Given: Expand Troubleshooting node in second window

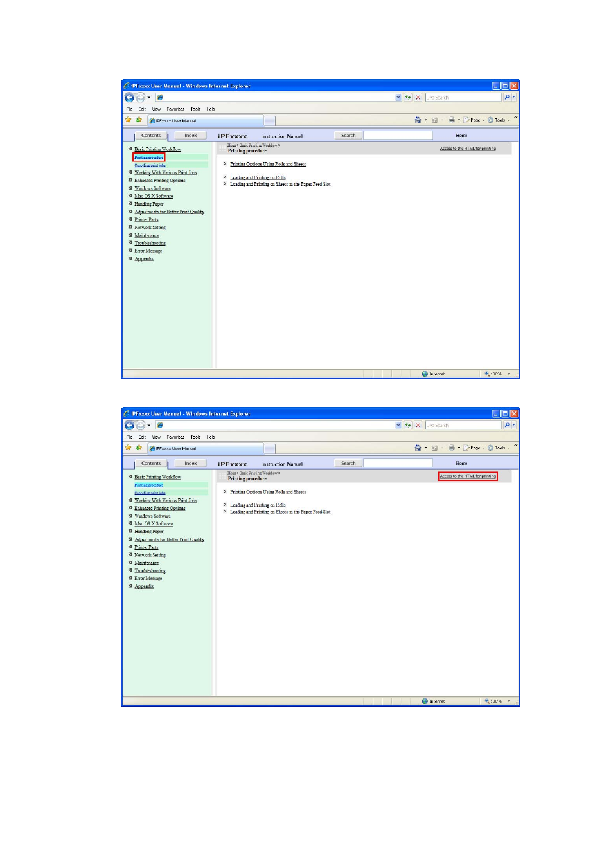Looking at the screenshot, I should click(x=130, y=570).
